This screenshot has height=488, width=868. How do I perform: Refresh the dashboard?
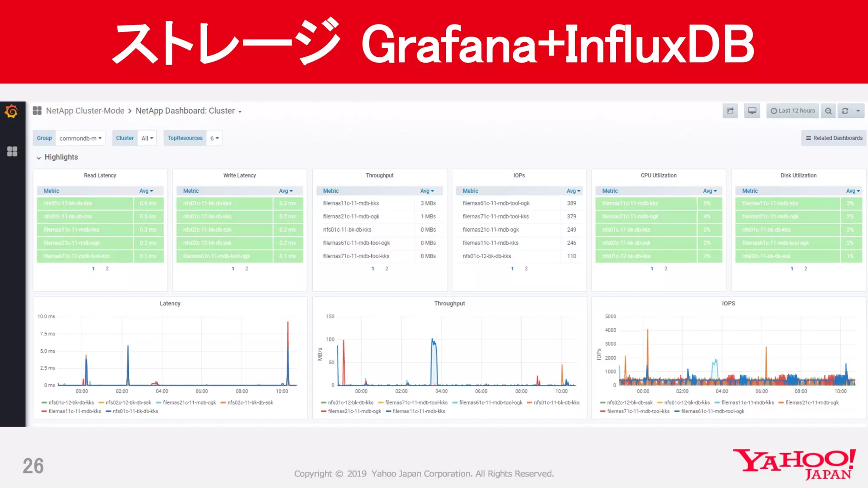coord(845,111)
